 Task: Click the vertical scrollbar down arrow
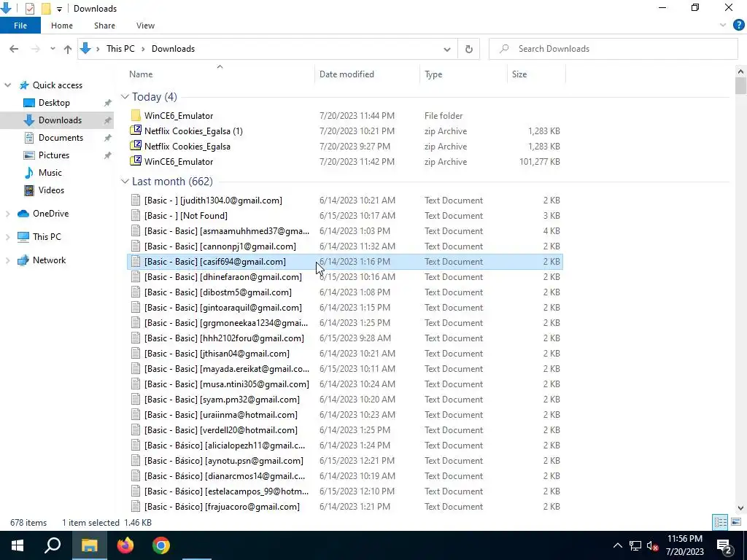(x=740, y=508)
